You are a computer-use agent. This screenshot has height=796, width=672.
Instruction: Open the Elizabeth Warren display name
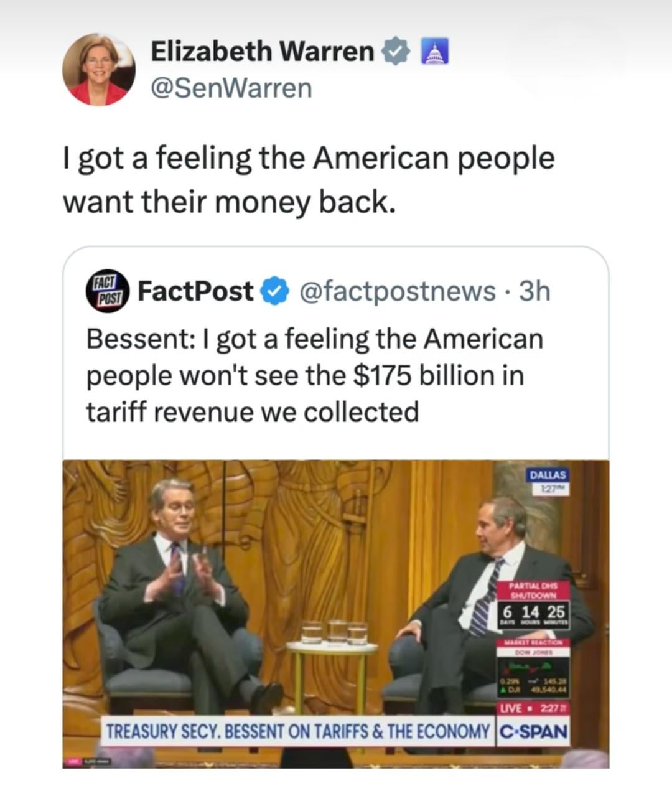pos(262,52)
